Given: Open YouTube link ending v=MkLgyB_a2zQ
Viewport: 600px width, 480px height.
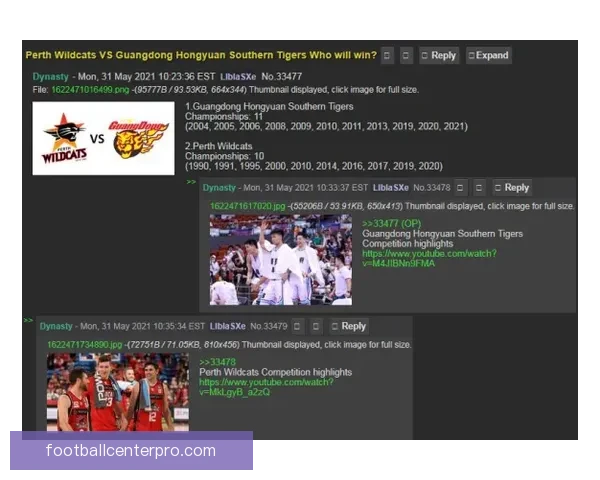Looking at the screenshot, I should [266, 387].
